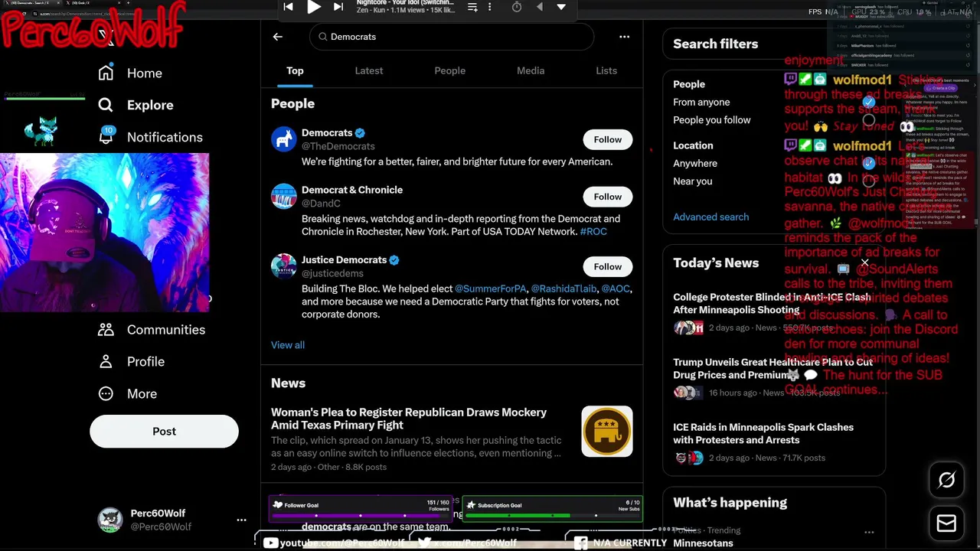This screenshot has height=551, width=980.
Task: Click the media player left triangle icon
Action: pyautogui.click(x=539, y=7)
